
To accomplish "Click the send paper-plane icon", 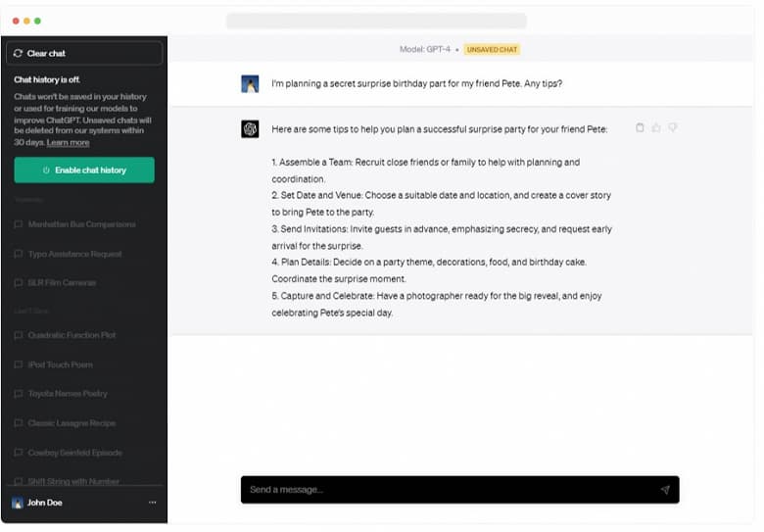I will (665, 490).
